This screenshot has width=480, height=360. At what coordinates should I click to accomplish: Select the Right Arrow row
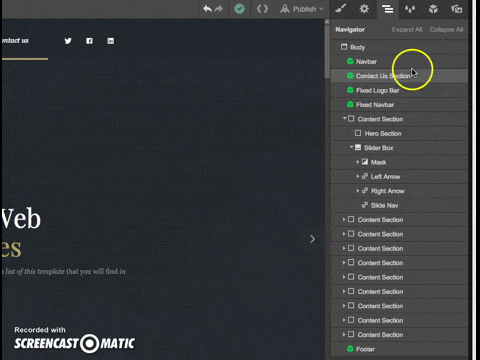(399, 191)
